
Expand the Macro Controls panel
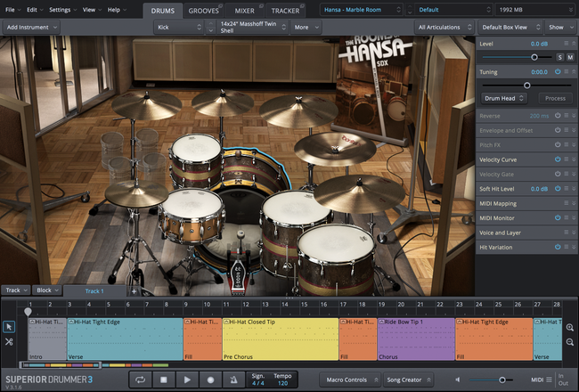pyautogui.click(x=349, y=380)
